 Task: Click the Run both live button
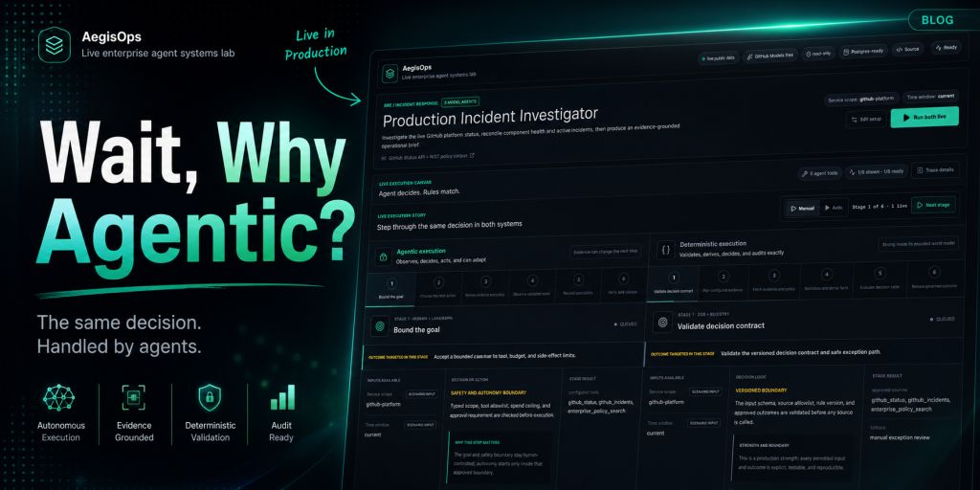[924, 117]
